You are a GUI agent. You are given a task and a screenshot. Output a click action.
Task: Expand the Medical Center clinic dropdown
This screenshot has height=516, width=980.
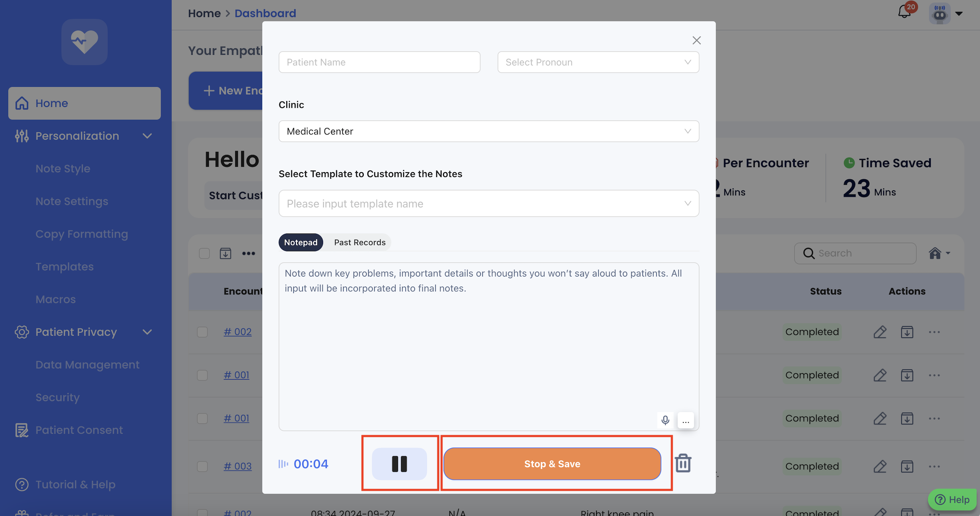(488, 131)
